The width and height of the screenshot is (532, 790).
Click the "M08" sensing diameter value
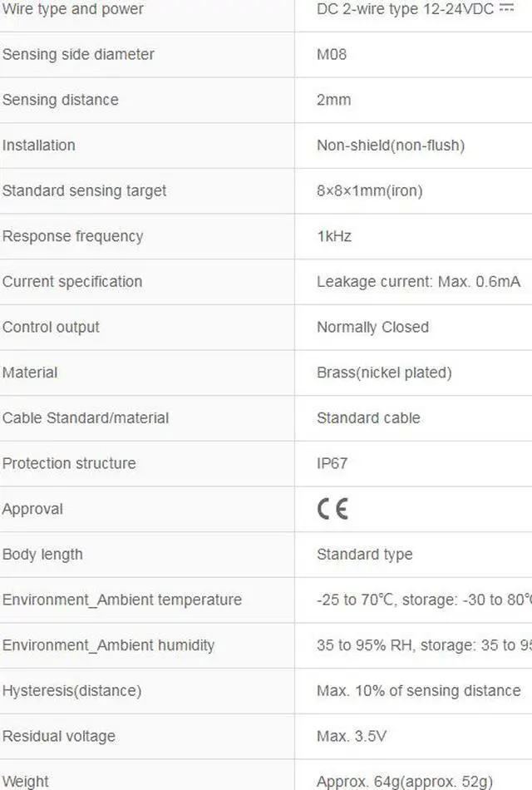pyautogui.click(x=332, y=54)
